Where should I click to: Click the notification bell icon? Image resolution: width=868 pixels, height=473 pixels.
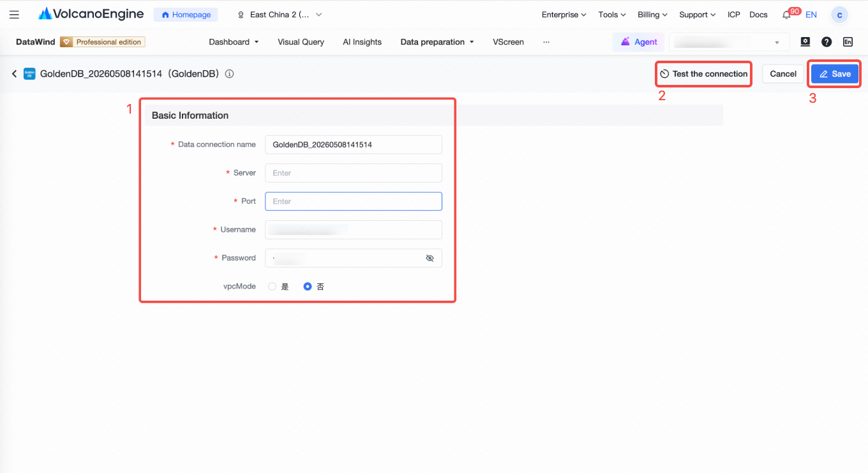click(786, 15)
